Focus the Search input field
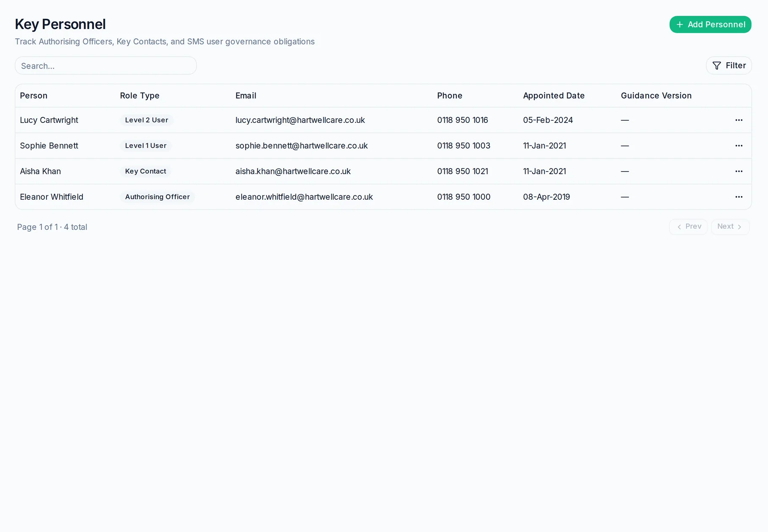 [x=106, y=66]
